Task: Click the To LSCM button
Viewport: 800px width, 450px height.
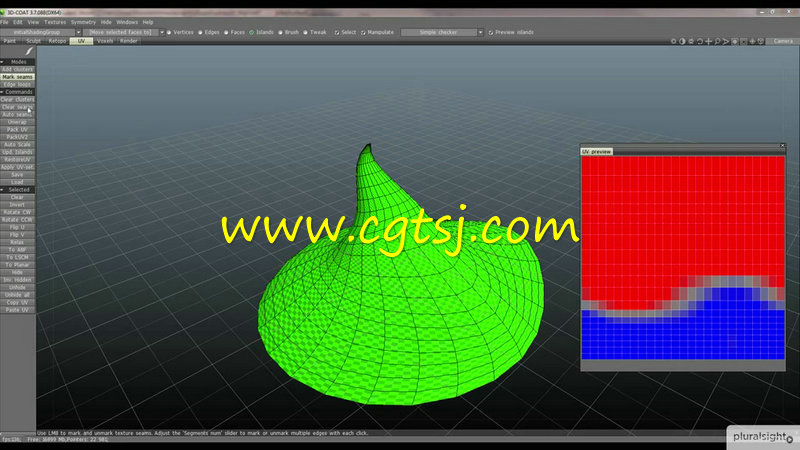Action: [17, 257]
